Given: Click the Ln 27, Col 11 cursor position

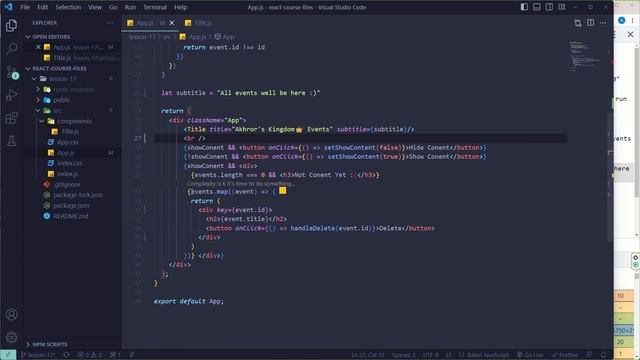Looking at the screenshot, I should pyautogui.click(x=368, y=355).
